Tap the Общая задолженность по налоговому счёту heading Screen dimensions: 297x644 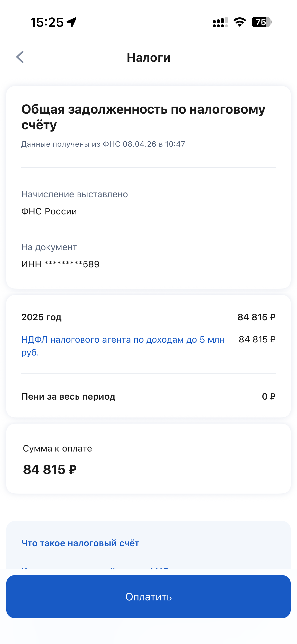[x=143, y=117]
